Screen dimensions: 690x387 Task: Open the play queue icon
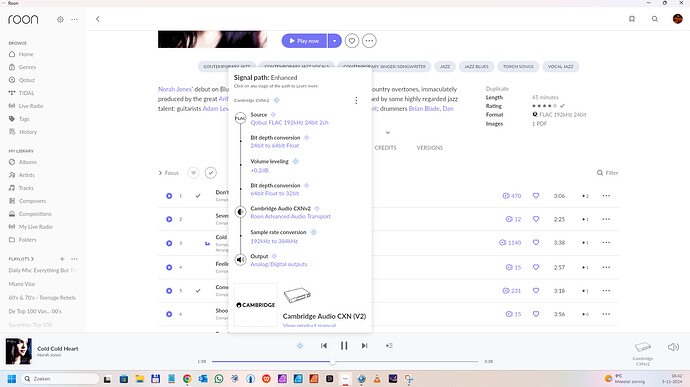[x=389, y=346]
